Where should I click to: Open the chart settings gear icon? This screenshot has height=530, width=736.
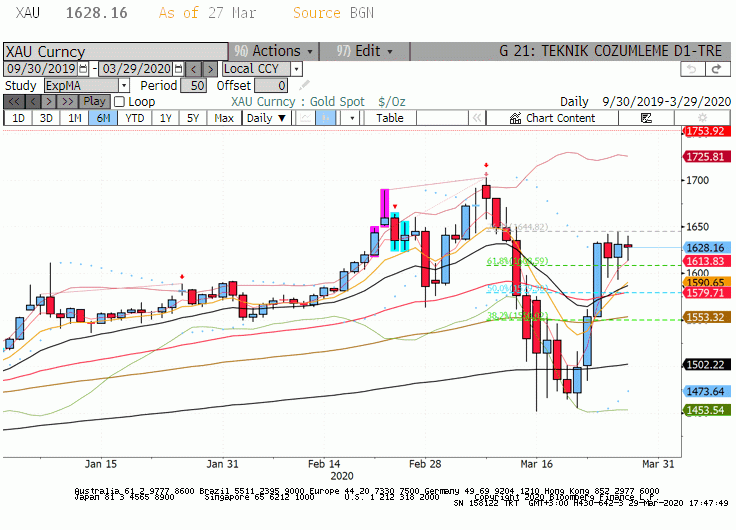[702, 118]
